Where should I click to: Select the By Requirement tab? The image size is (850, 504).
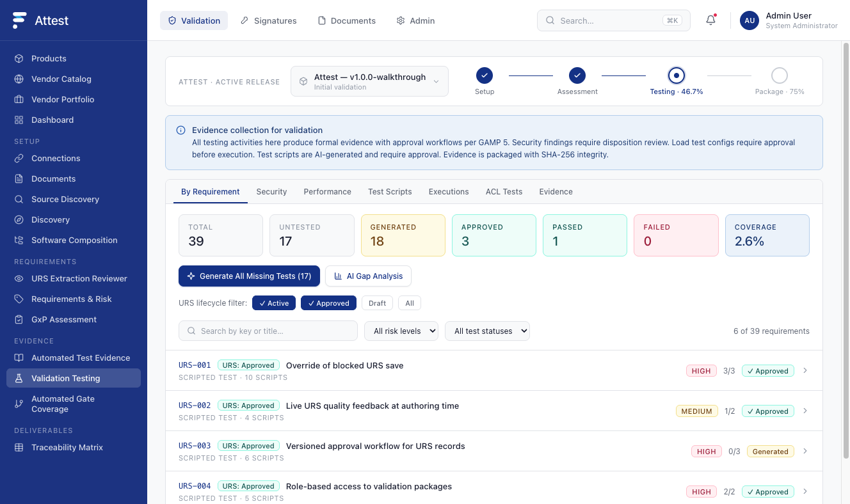tap(211, 191)
